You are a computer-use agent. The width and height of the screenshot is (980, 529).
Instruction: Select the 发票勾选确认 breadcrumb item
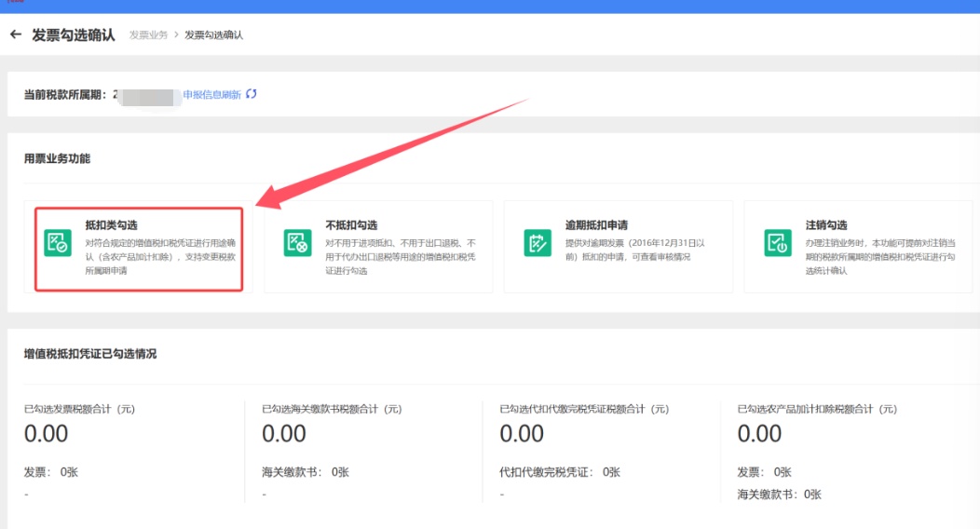(213, 35)
